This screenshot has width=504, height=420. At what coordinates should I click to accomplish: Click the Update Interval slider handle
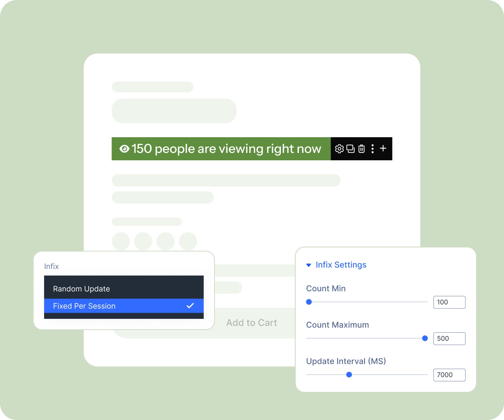tap(349, 374)
